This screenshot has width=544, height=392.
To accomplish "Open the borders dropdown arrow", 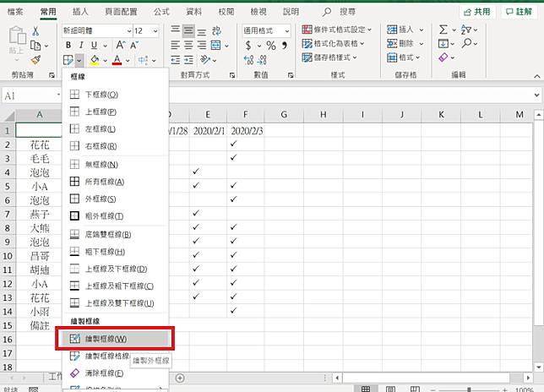I will [x=79, y=60].
